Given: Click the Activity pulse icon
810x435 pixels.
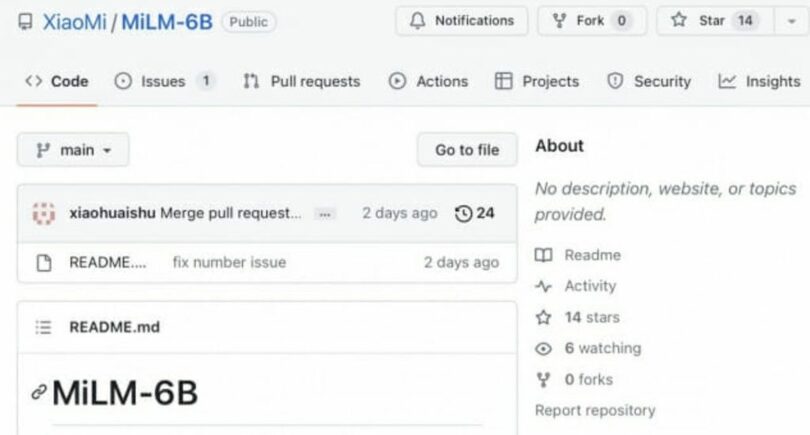Looking at the screenshot, I should 543,286.
